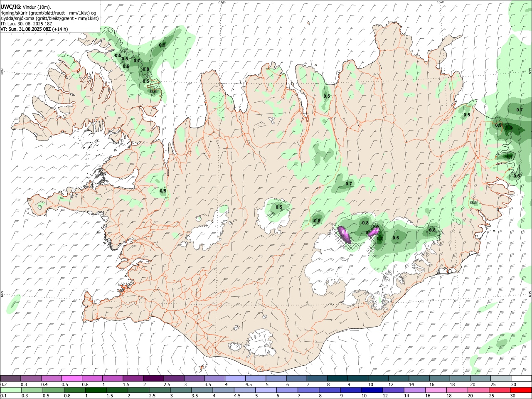Choose the lower legend dark green swatch labeled 1
Screen dimensions: 532x399
point(96,390)
